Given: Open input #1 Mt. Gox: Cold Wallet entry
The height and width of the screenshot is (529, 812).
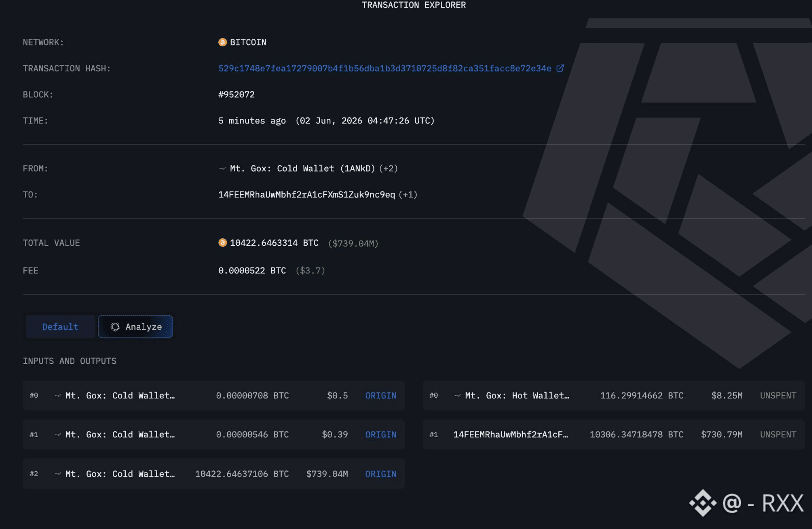Looking at the screenshot, I should 120,435.
